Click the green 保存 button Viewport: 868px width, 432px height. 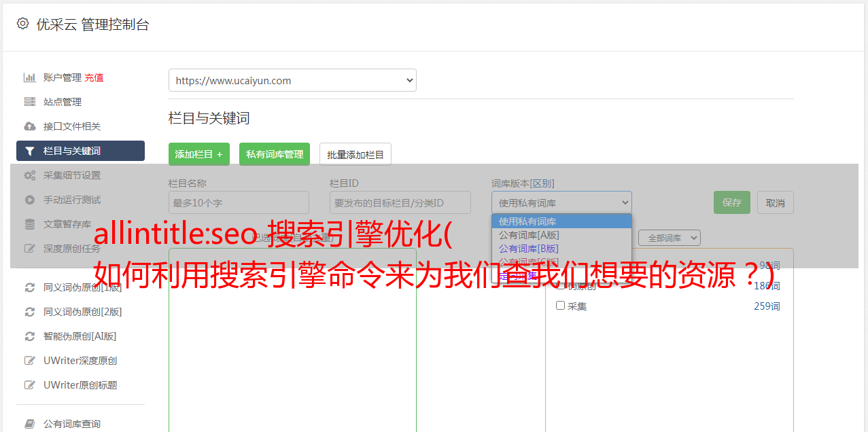tap(732, 202)
